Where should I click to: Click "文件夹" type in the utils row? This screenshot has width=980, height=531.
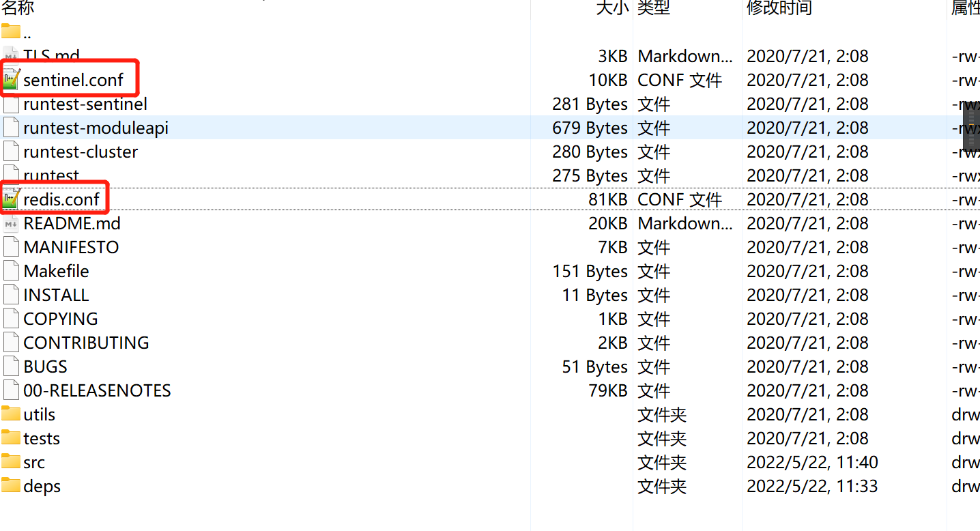click(662, 414)
